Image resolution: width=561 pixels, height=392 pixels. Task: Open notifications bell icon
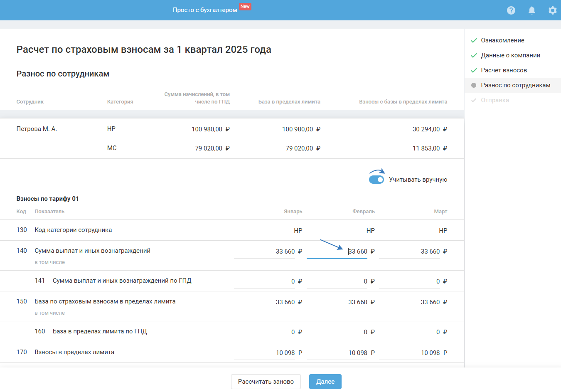pyautogui.click(x=531, y=10)
